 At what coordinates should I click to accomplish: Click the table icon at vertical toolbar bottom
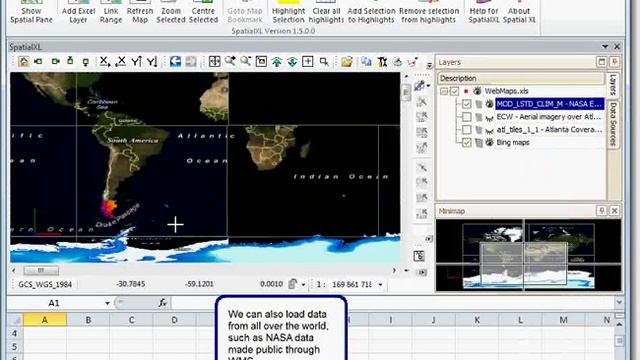419,256
